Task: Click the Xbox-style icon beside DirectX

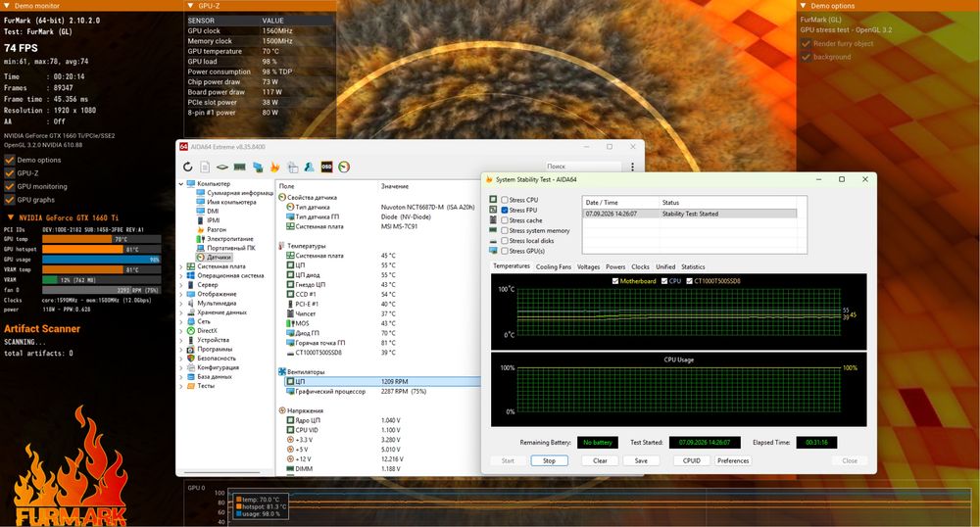Action: [191, 331]
